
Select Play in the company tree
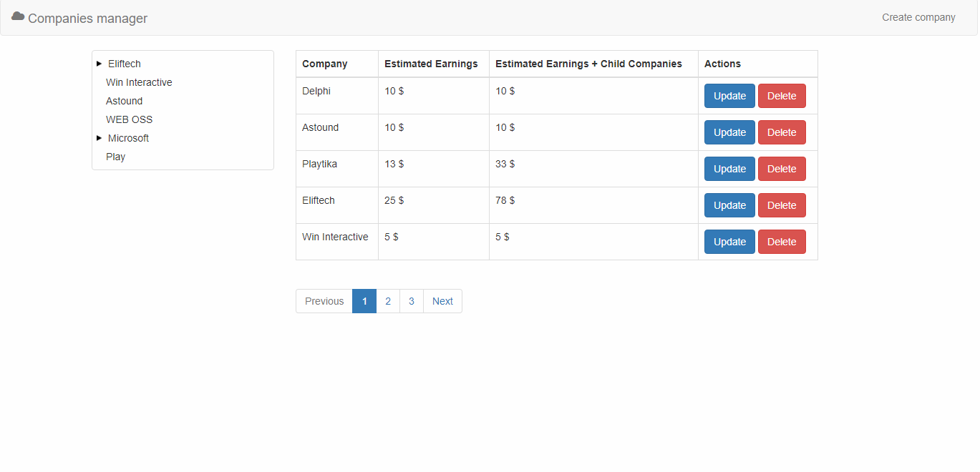tap(115, 157)
